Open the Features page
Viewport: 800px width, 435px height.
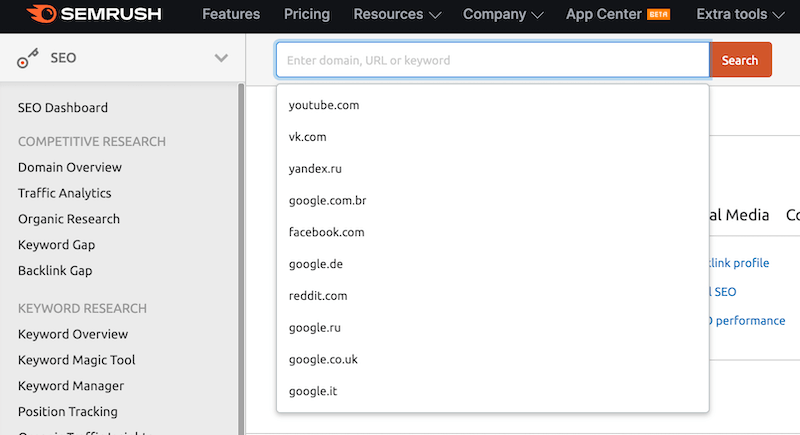pos(231,14)
